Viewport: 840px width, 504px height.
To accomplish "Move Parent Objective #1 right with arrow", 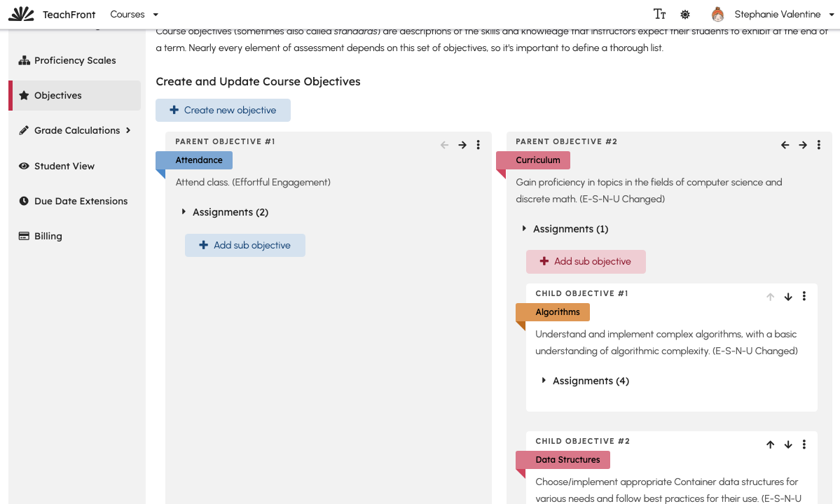I will tap(462, 145).
